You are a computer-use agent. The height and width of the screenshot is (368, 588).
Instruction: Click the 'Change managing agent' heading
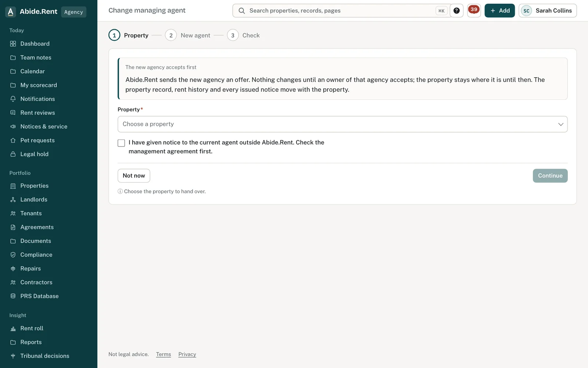coord(147,10)
